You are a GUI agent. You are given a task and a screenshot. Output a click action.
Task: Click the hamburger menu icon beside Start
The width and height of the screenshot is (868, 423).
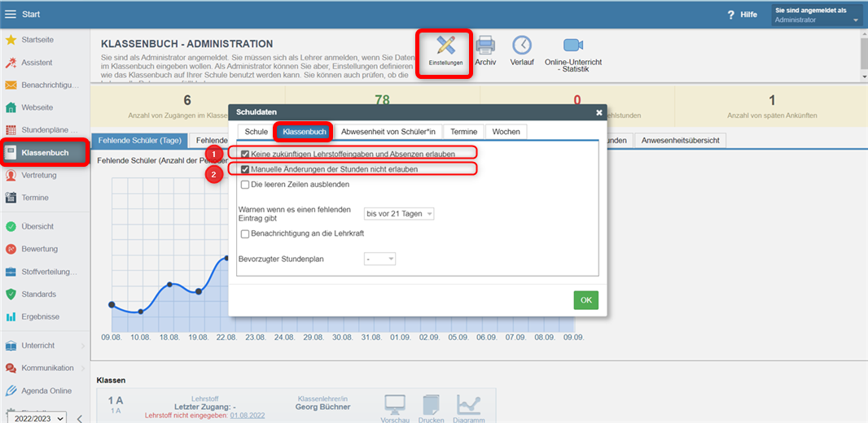[x=11, y=14]
